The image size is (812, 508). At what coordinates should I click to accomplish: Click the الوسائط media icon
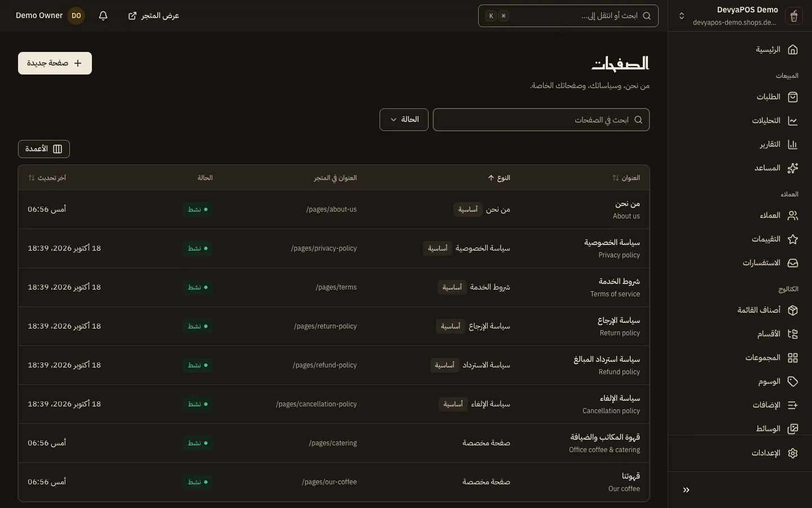tap(792, 429)
